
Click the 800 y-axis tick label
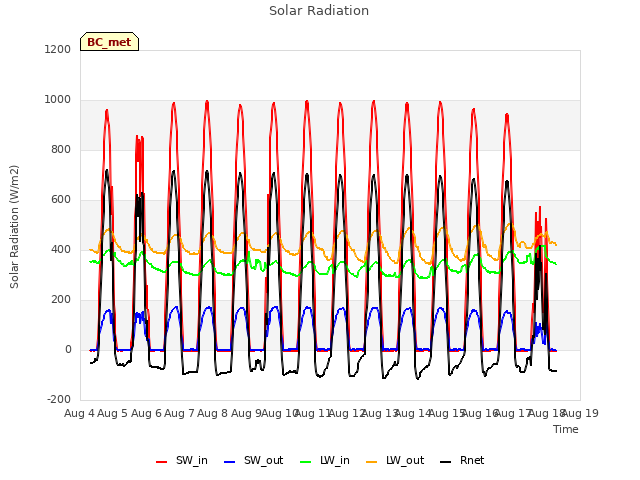(x=61, y=149)
